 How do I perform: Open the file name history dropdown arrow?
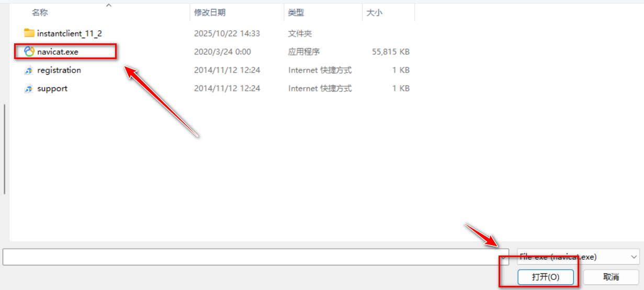point(503,257)
